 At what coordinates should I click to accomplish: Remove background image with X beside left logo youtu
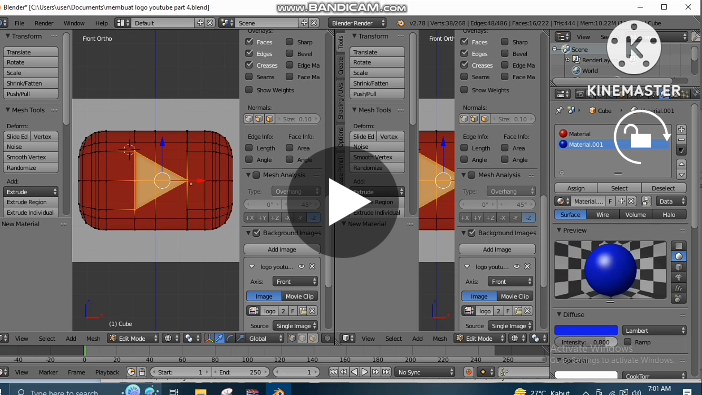[x=312, y=266]
